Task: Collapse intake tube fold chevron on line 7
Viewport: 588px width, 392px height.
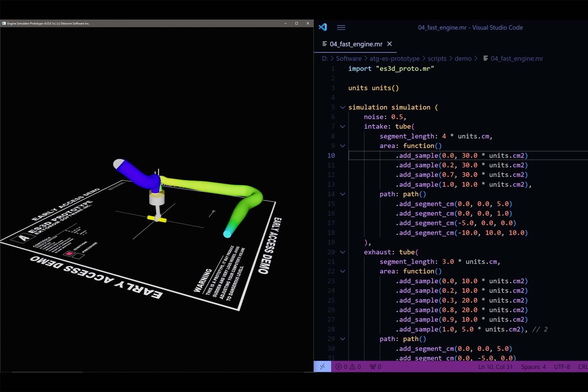Action: [x=343, y=127]
